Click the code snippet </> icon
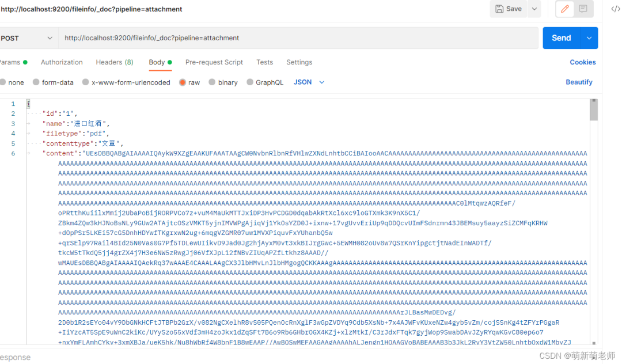Viewport: 622px width, 364px height. tap(614, 9)
